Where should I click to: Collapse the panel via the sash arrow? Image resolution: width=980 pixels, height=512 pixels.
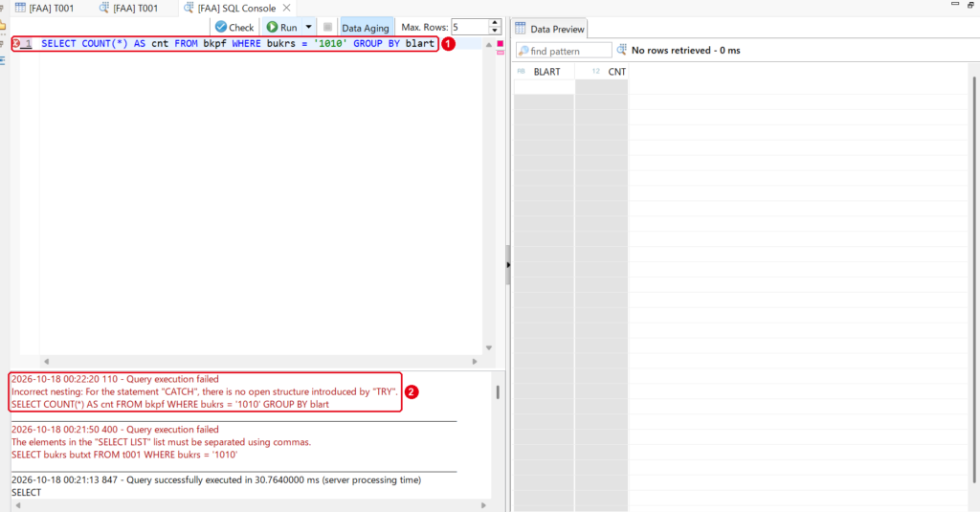(508, 265)
